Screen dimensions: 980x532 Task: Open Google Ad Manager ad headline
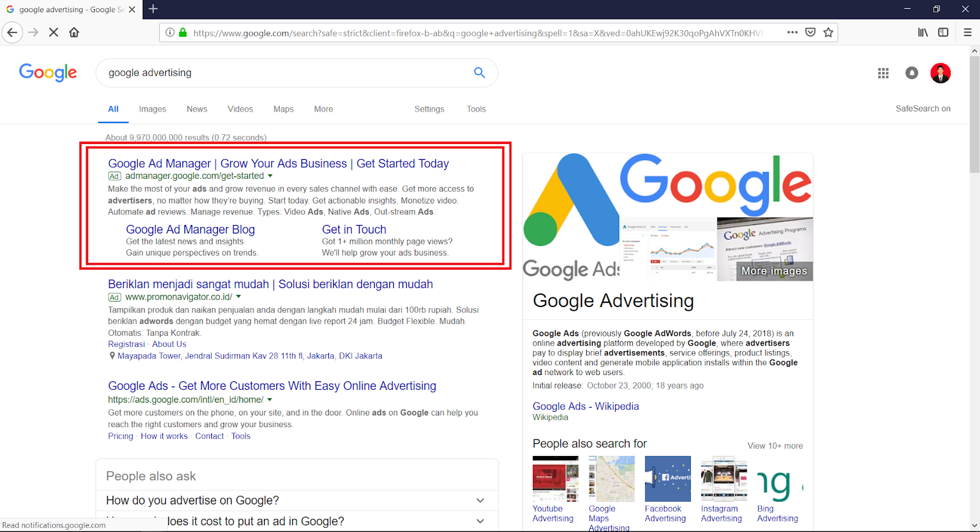coord(279,164)
